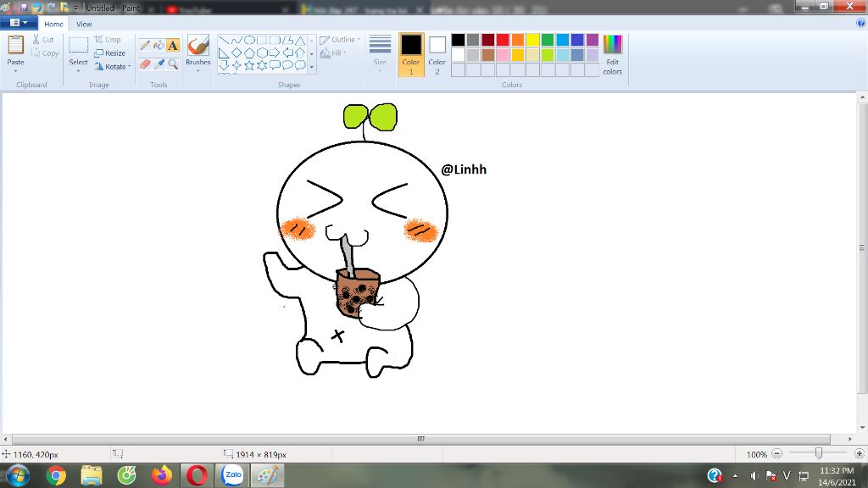Open the Edit colors dialog
The height and width of the screenshot is (488, 868).
(612, 54)
